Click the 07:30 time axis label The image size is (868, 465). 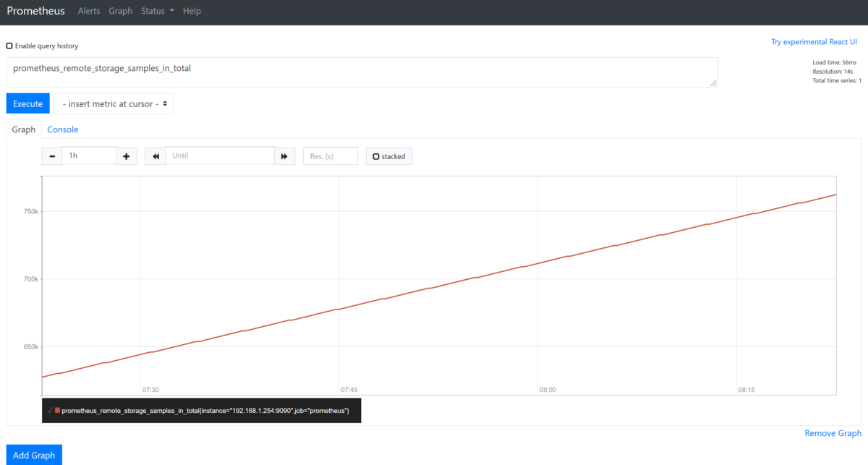(x=150, y=390)
